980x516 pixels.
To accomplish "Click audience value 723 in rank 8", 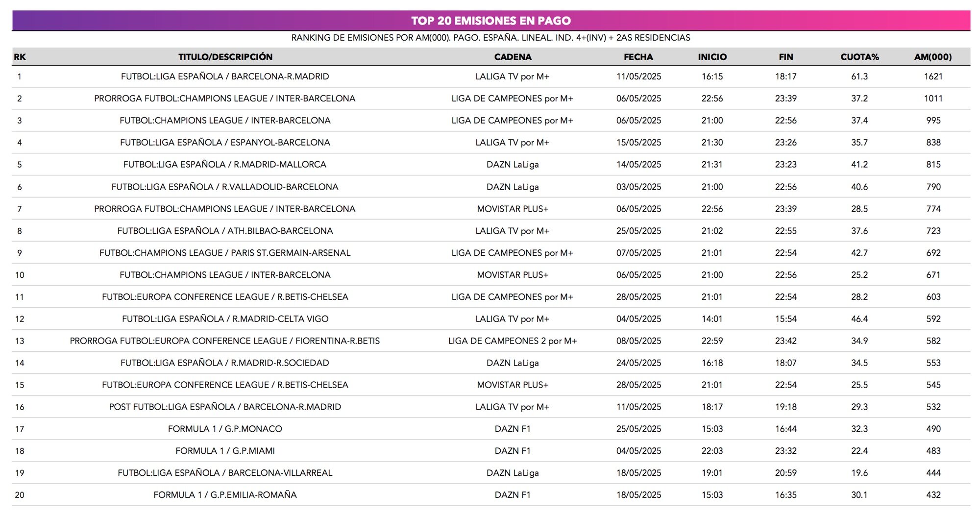I will click(x=933, y=231).
